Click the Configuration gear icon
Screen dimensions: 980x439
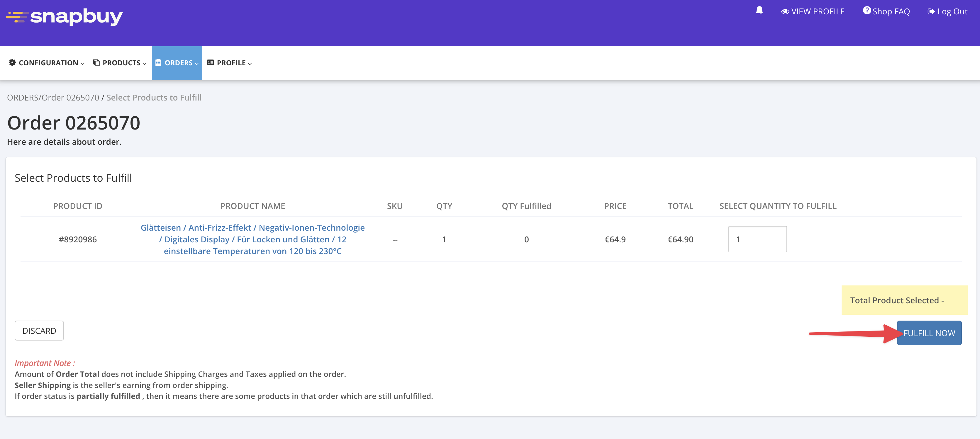pyautogui.click(x=12, y=63)
